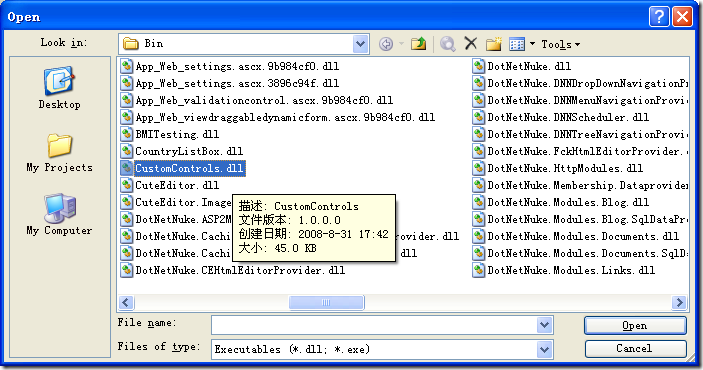The height and width of the screenshot is (370, 703).
Task: Click the horizontal scrollbar left arrow
Action: pos(126,303)
